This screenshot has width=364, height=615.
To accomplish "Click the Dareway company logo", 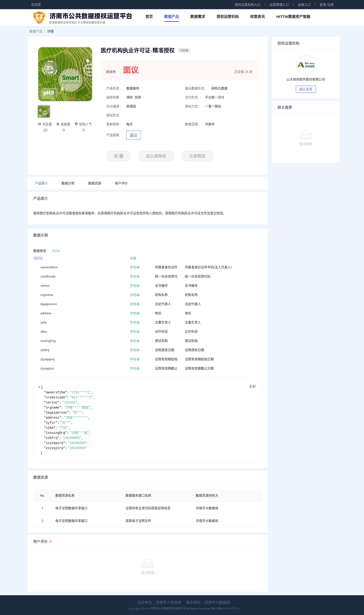I will 306,65.
